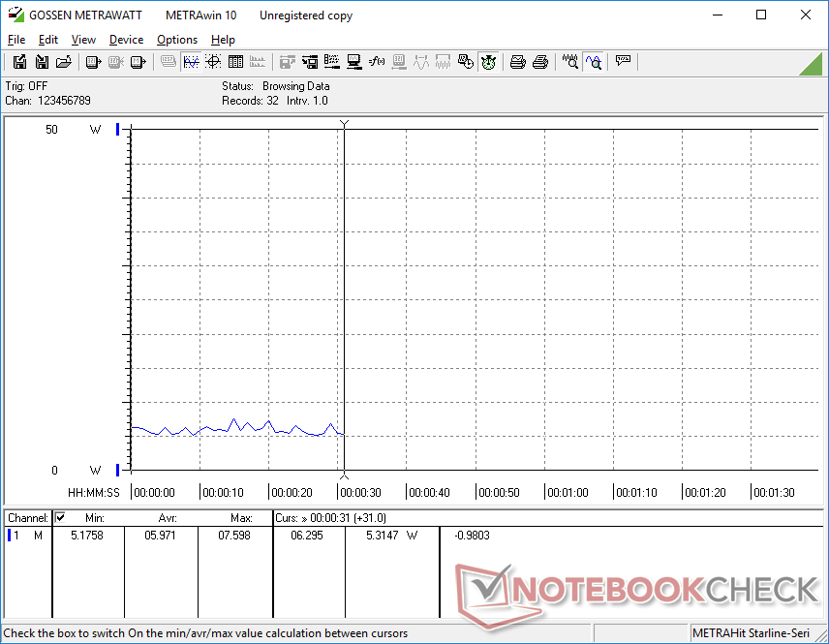
Task: Click the HH:MM:SS axis unit label
Action: click(x=94, y=492)
